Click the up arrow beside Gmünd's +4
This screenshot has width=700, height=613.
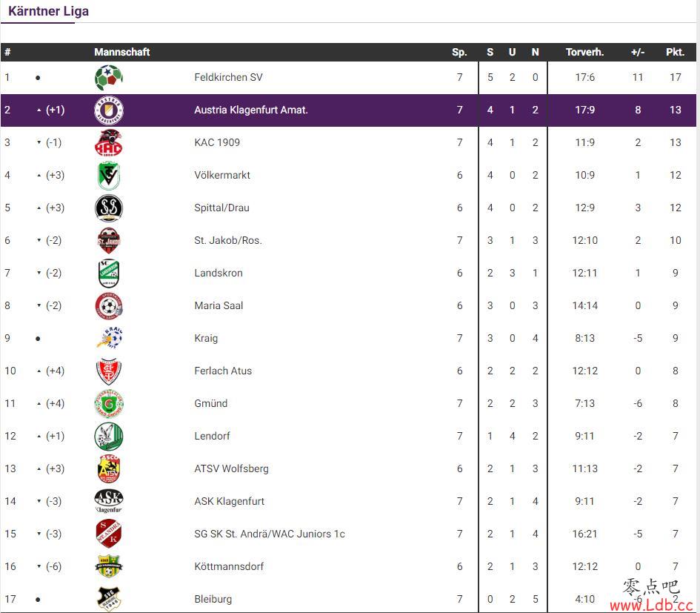[x=39, y=404]
